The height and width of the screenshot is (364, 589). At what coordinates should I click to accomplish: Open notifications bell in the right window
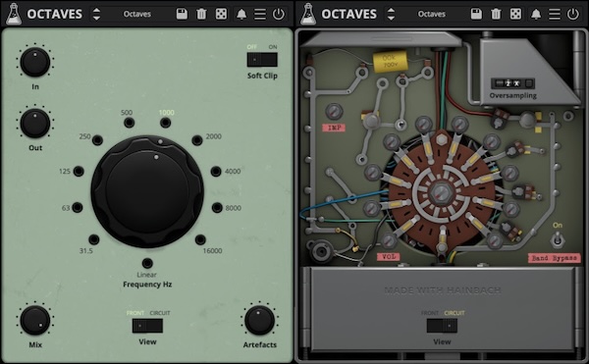536,14
